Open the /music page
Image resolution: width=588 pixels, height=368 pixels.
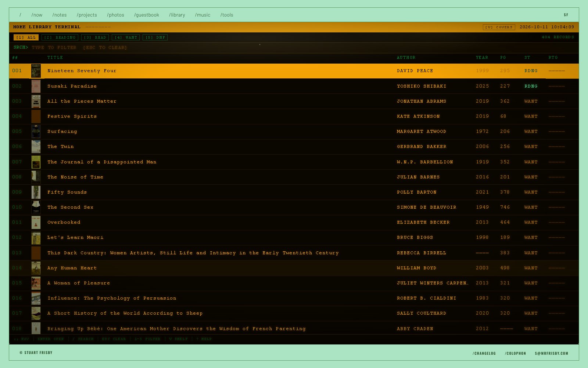point(203,15)
